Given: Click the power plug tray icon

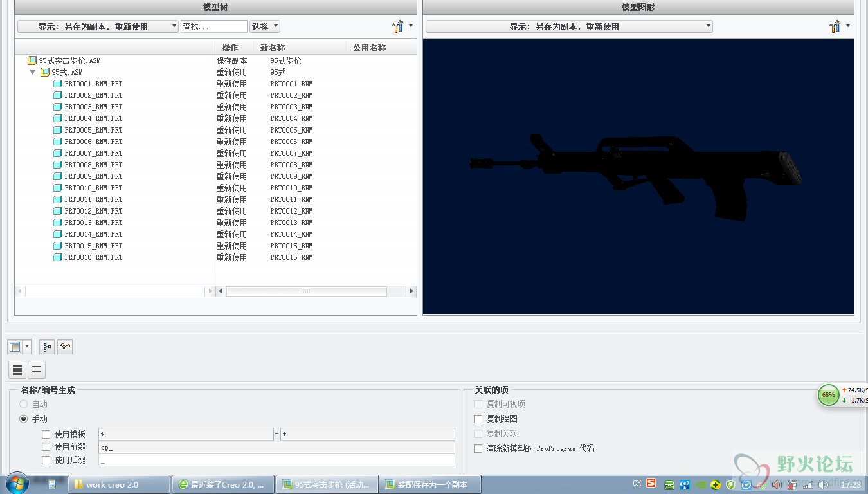Looking at the screenshot, I should click(793, 484).
